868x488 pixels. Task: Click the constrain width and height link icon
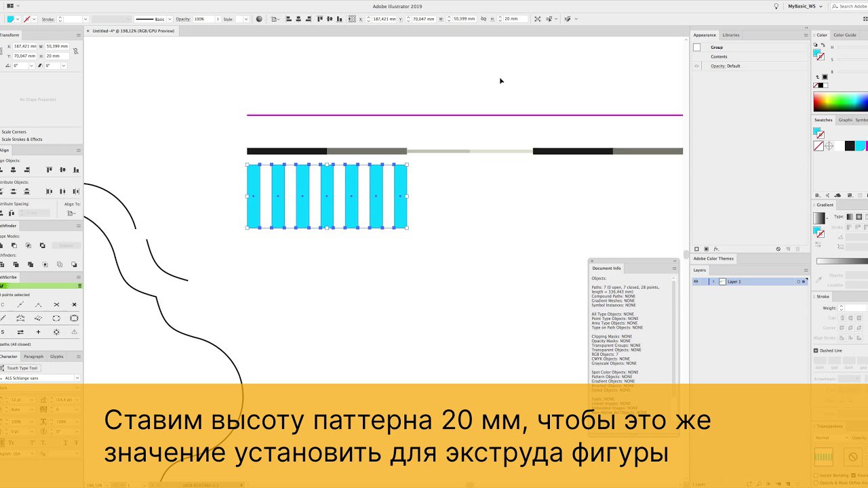point(484,19)
